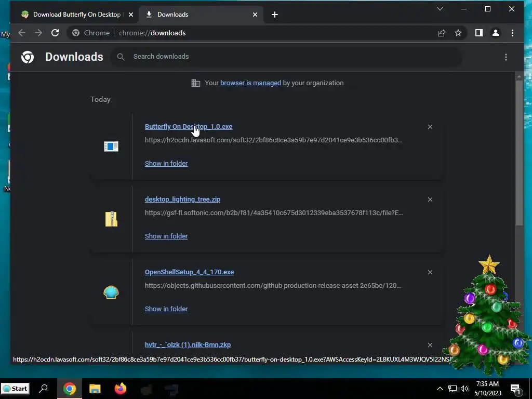Screen dimensions: 532x399
Task: Open OpenShellSetup_4_4_170.exe file link
Action: (x=189, y=272)
